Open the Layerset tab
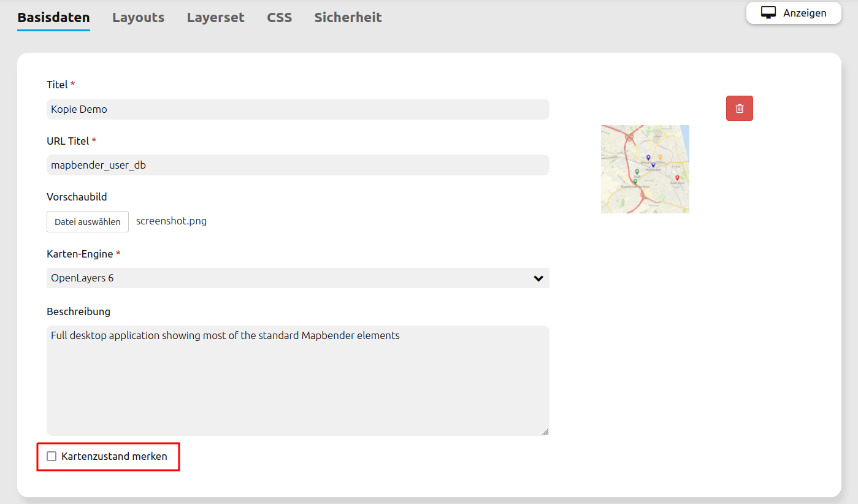Viewport: 858px width, 504px height. [215, 18]
